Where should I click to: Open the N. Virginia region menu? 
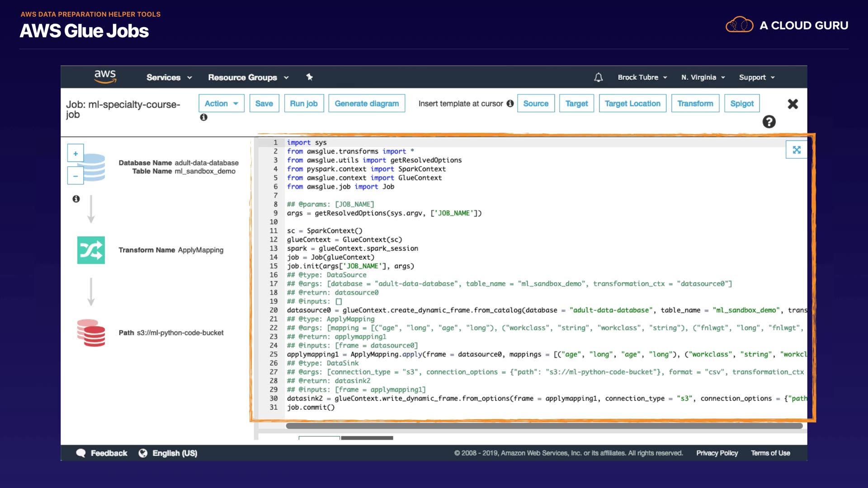703,77
